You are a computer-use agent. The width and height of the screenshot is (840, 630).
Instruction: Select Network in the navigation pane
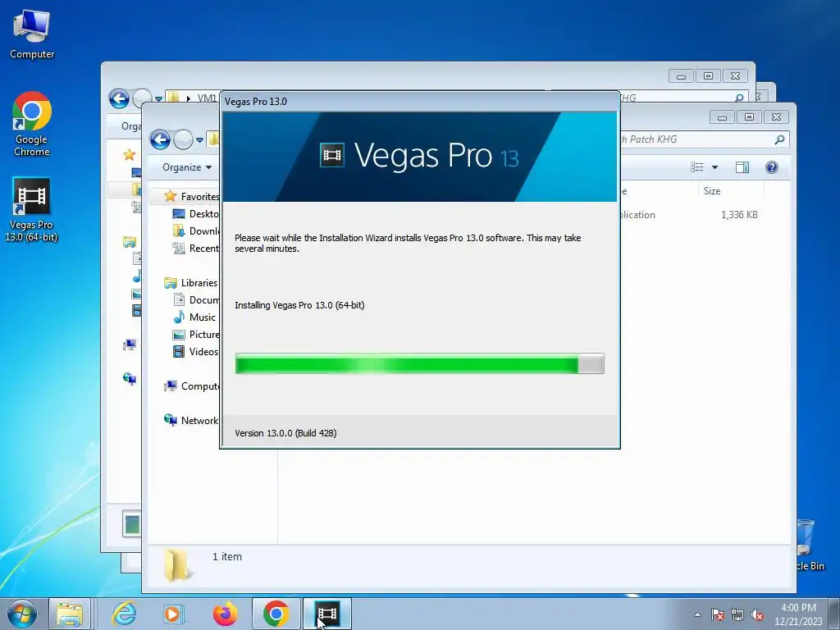pyautogui.click(x=191, y=421)
